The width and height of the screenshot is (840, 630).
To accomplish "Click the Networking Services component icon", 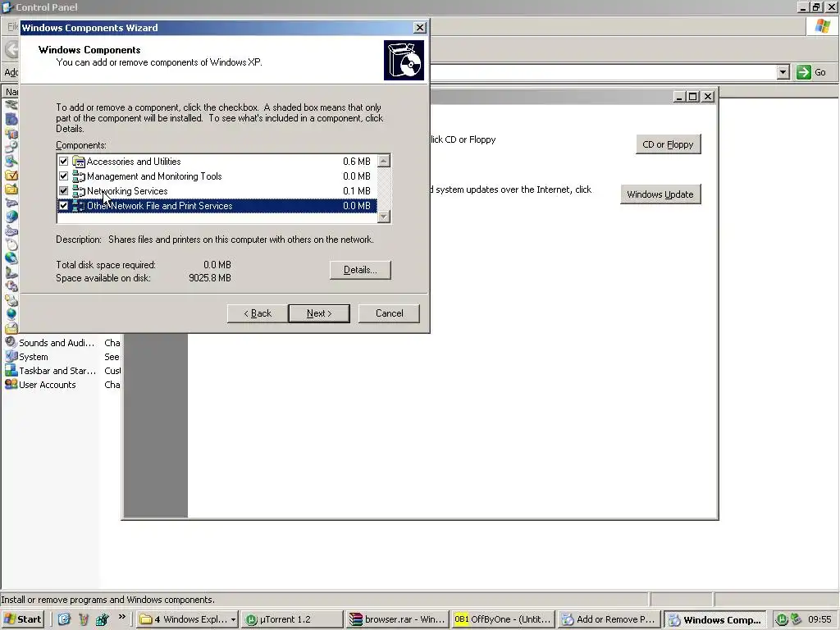I will (79, 190).
